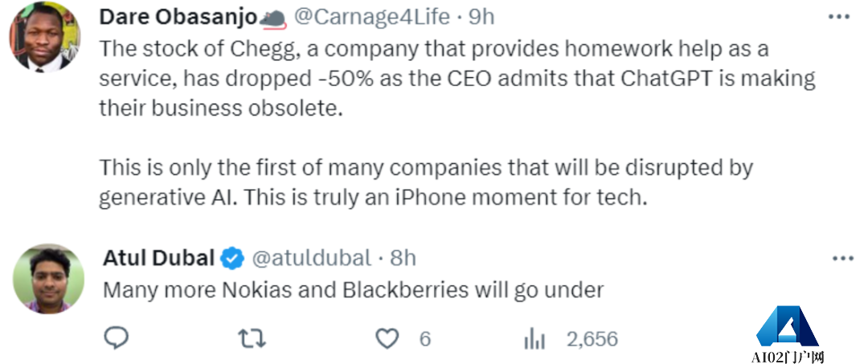Viewport: 868px width, 364px height.
Task: Click the AI02 watermark logo
Action: pyautogui.click(x=788, y=335)
